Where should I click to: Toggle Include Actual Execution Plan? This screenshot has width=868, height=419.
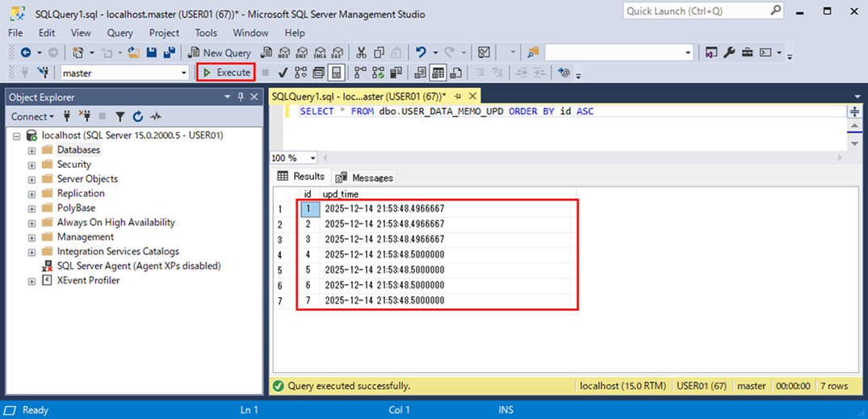pyautogui.click(x=360, y=73)
